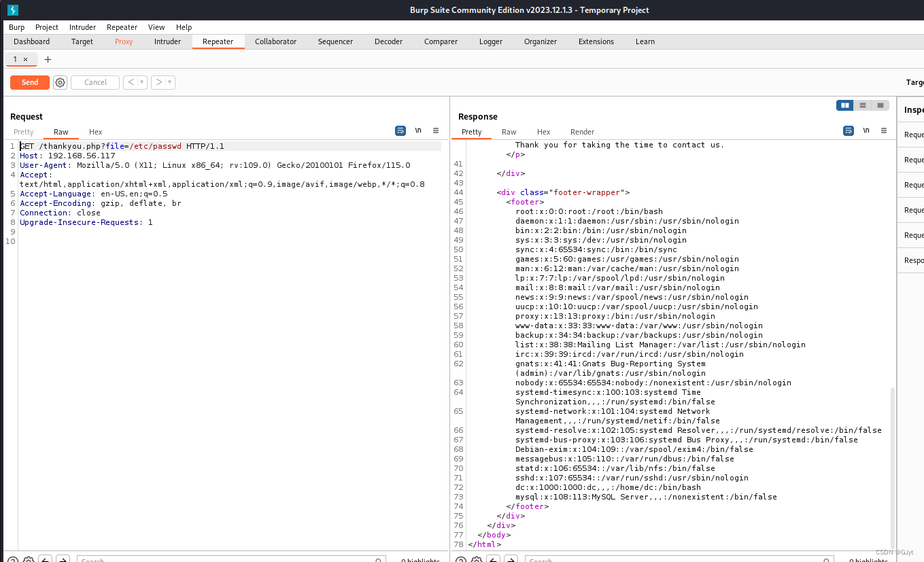Viewport: 924px width, 562px height.
Task: Open the history forward dropdown arrow
Action: pos(170,82)
